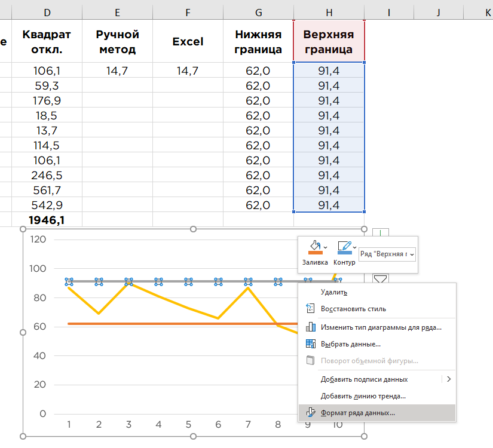
Task: Click the chart elements plus button
Action: tap(381, 232)
